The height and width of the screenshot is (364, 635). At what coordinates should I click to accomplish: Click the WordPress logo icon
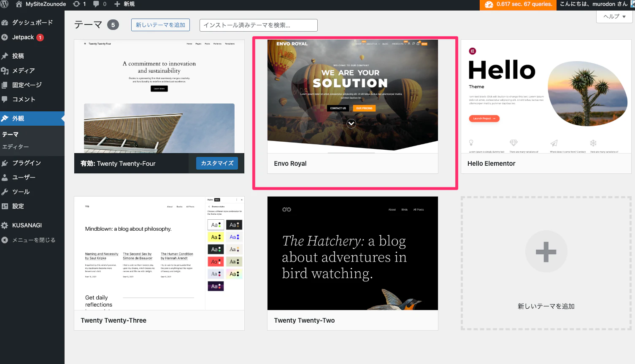pyautogui.click(x=5, y=4)
